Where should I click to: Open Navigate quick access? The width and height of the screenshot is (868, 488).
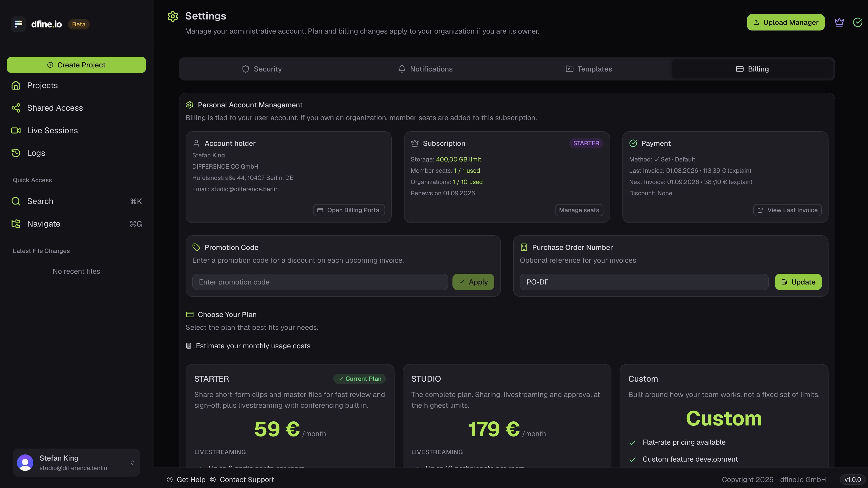(76, 224)
